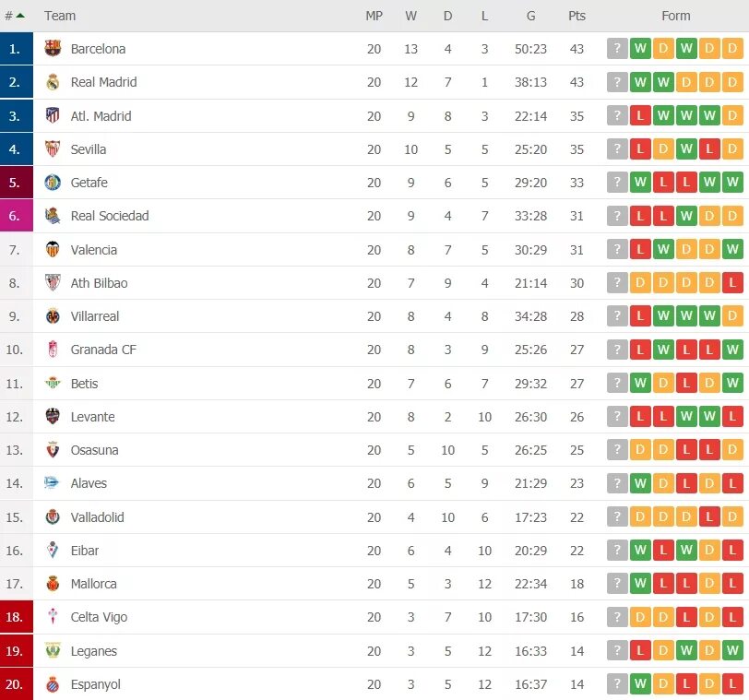This screenshot has height=700, width=749.
Task: Click Leganes rank 19 red position badge
Action: [16, 651]
